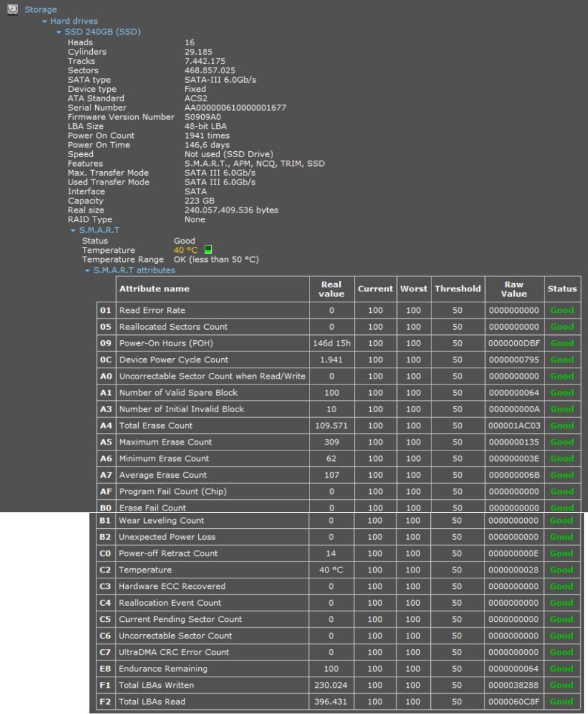The width and height of the screenshot is (588, 714).
Task: Click the Raw Value column header
Action: (x=514, y=289)
